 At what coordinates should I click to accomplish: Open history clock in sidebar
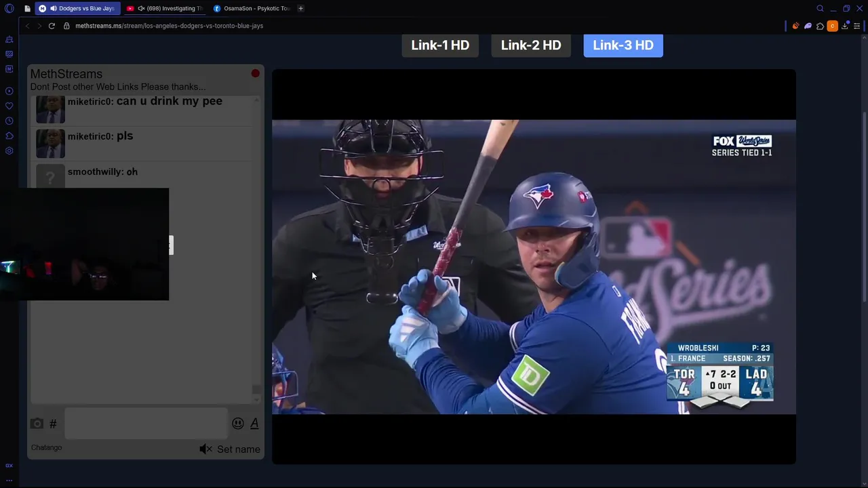pos(9,121)
